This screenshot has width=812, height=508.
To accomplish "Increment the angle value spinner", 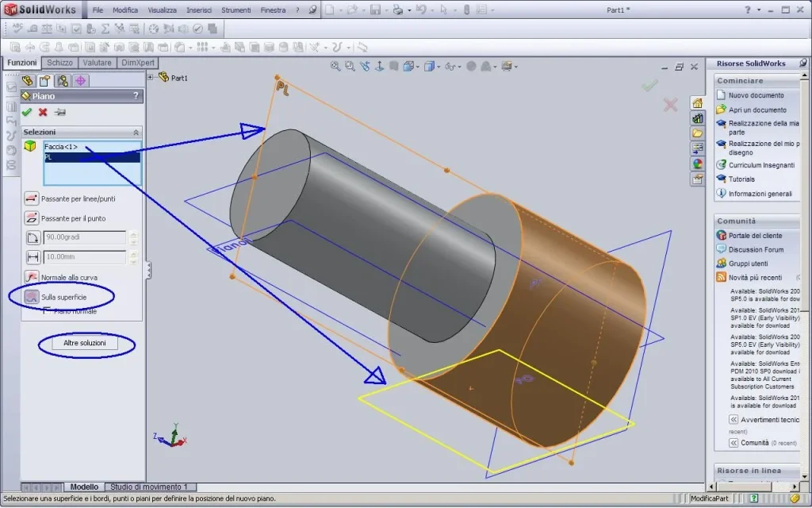I will click(133, 234).
